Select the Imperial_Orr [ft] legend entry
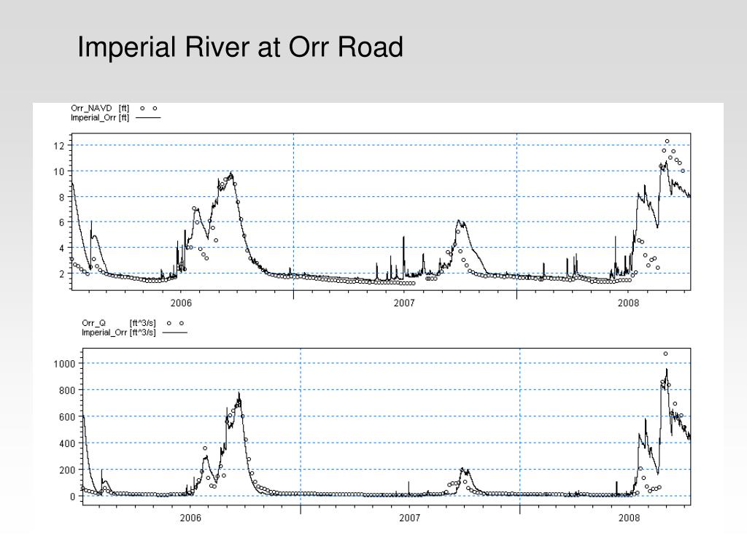The width and height of the screenshot is (747, 560). pos(115,117)
